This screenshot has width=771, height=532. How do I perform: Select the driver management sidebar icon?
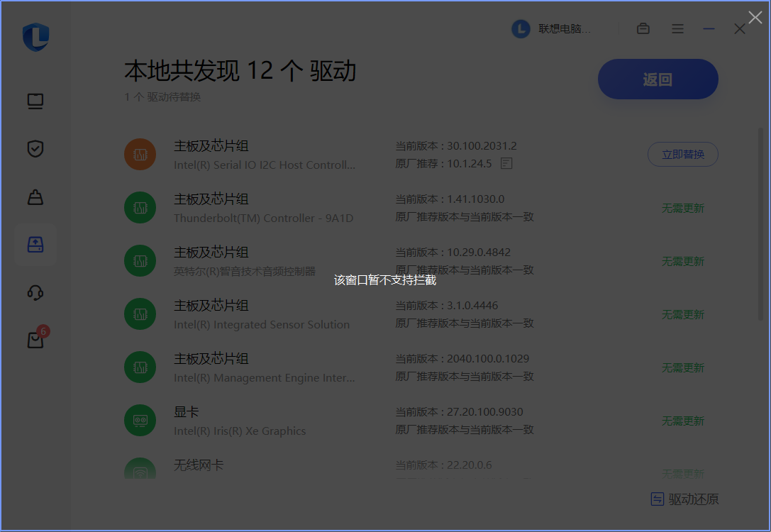(x=35, y=245)
